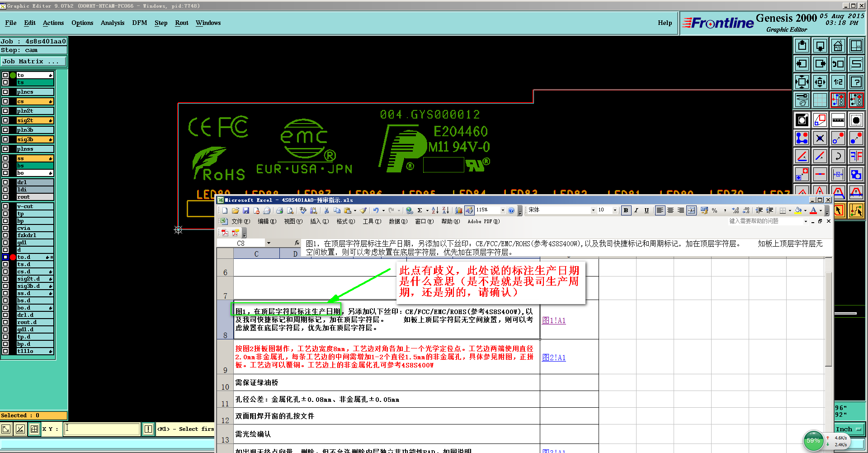Click the Excel Percent Style icon
Image resolution: width=868 pixels, height=453 pixels.
[714, 210]
